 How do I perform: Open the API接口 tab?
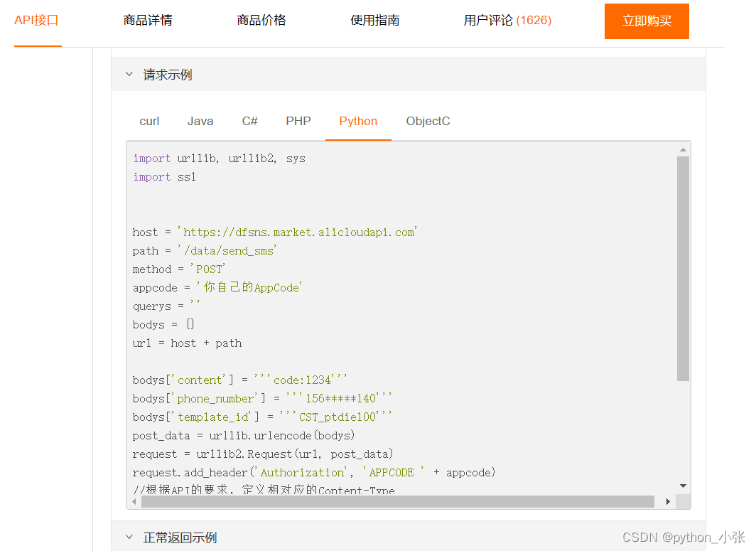(37, 21)
